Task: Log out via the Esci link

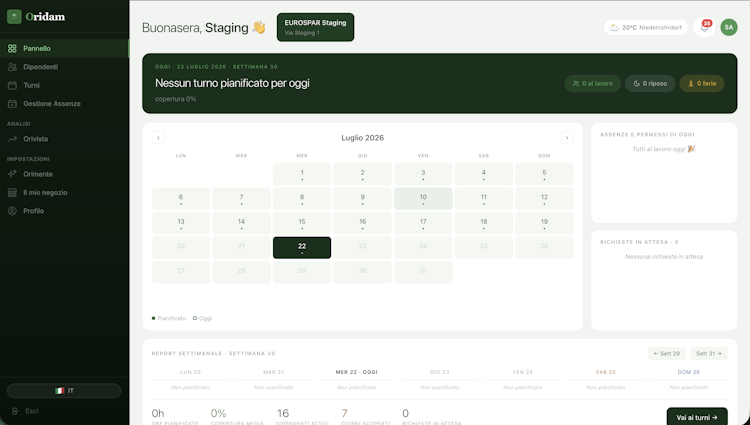Action: (x=32, y=411)
